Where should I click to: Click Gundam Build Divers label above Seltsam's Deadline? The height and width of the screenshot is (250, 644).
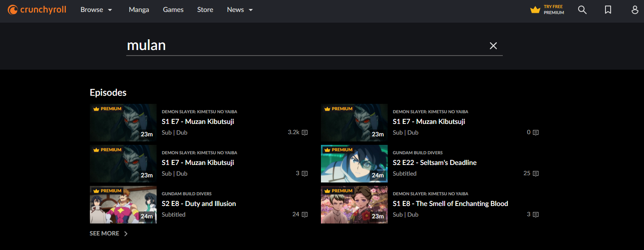pos(418,153)
